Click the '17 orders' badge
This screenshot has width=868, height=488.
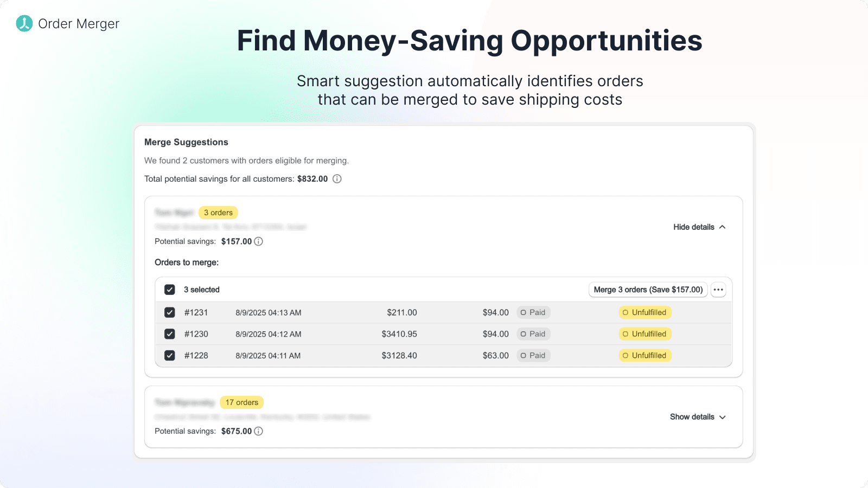pos(242,402)
